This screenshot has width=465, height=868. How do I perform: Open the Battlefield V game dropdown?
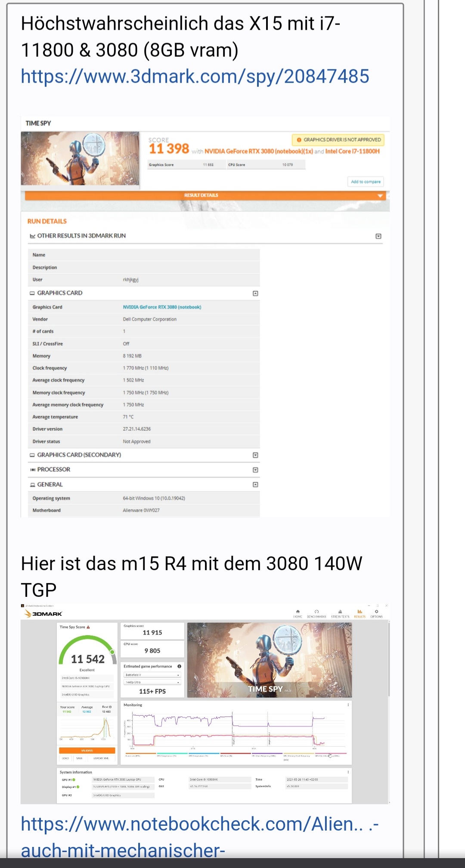point(152,675)
